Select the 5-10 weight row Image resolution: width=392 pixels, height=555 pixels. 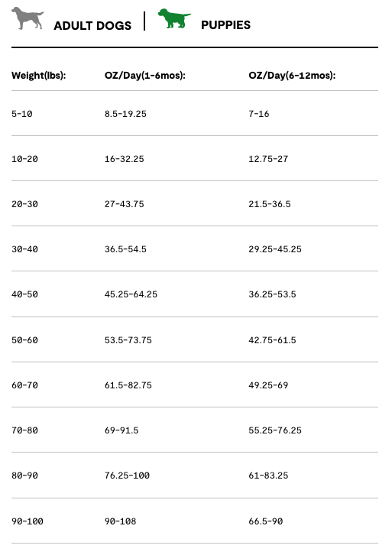click(x=195, y=114)
